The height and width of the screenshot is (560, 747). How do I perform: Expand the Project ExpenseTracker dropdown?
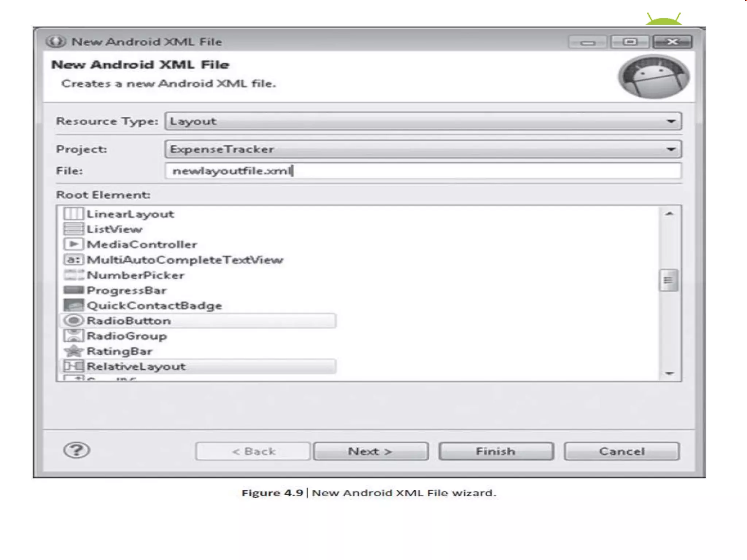pyautogui.click(x=670, y=149)
